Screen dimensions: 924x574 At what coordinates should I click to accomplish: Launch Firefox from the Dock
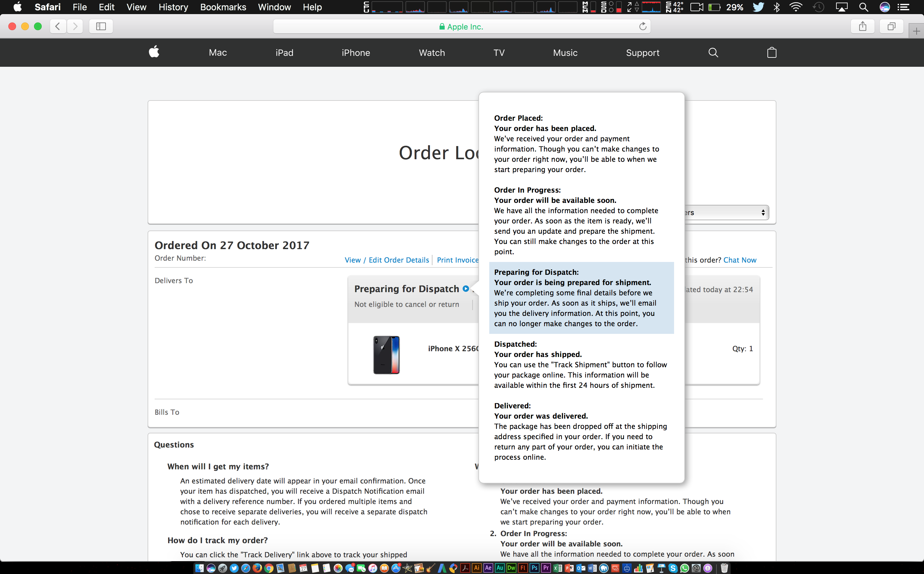tap(257, 568)
